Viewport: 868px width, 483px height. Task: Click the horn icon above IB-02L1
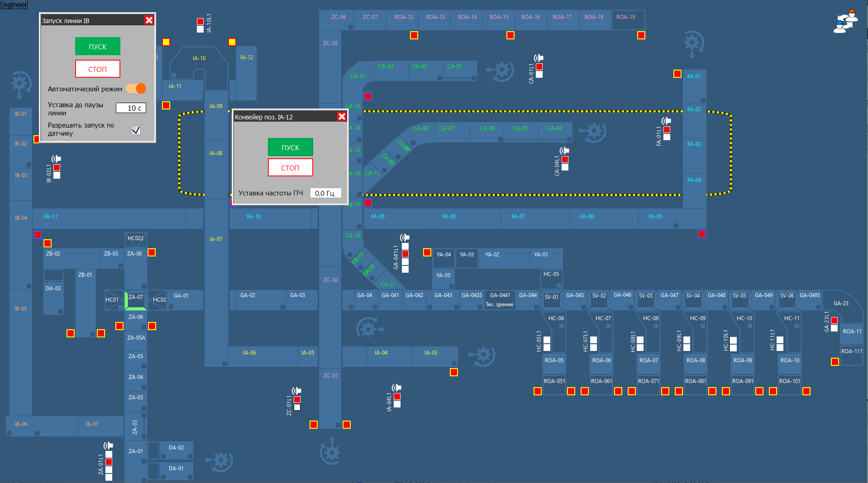point(56,159)
